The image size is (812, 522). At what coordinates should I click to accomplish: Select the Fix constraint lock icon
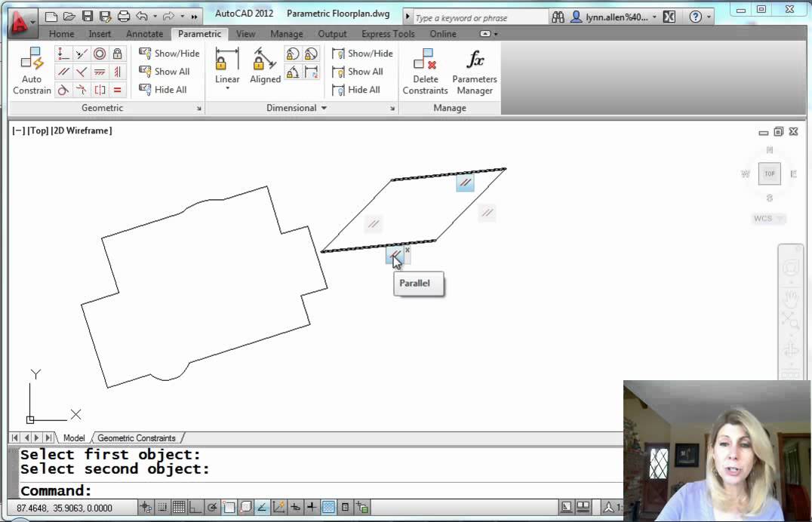[x=118, y=54]
